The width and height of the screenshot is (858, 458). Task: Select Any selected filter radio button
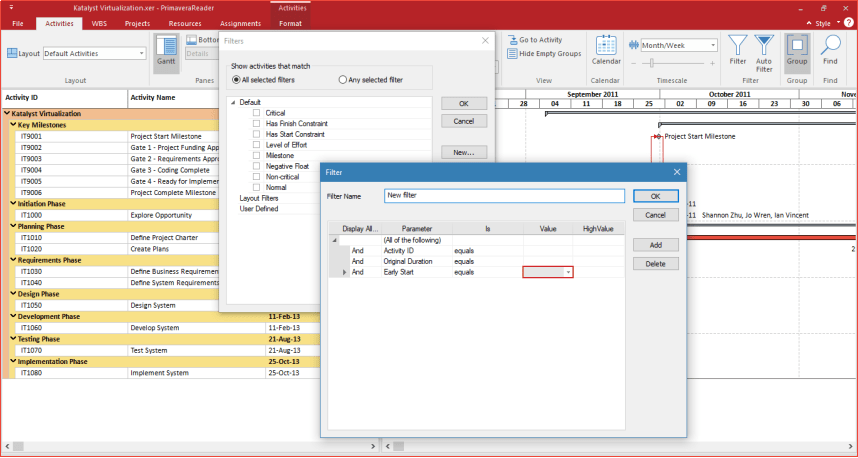[343, 80]
